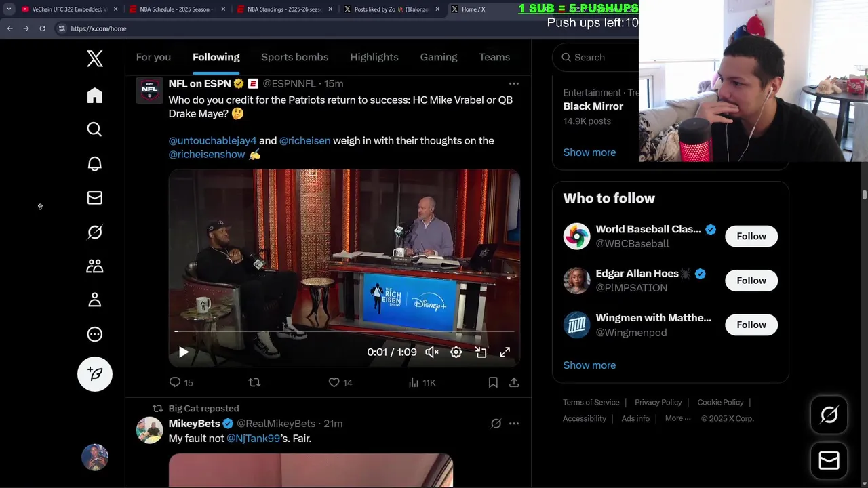Open the More circle menu in sidebar
This screenshot has width=868, height=488.
click(95, 334)
